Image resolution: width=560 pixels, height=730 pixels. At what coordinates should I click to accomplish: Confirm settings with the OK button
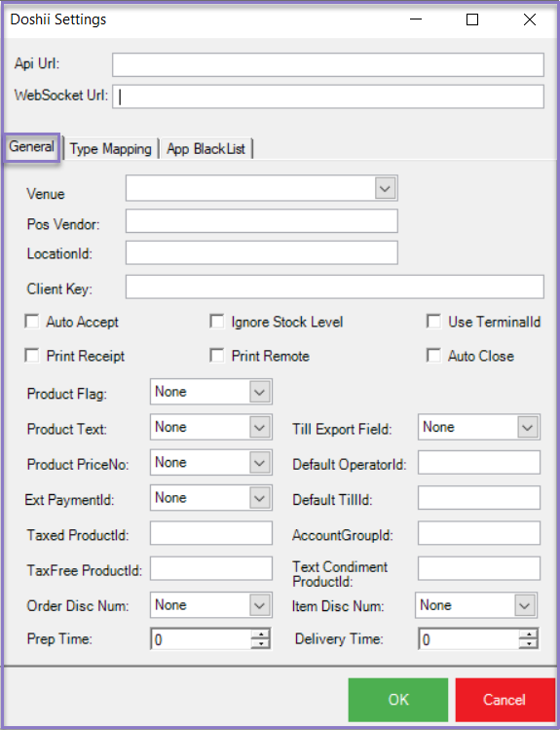398,699
